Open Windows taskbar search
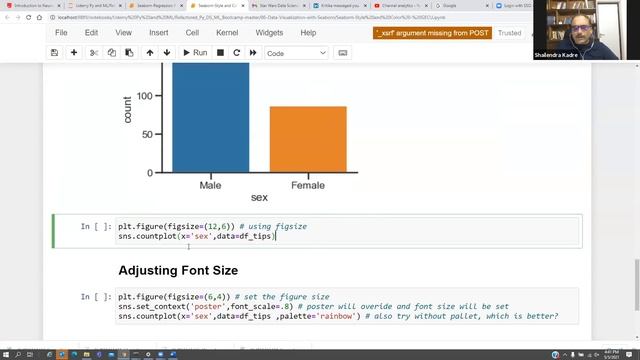 [x=18, y=355]
